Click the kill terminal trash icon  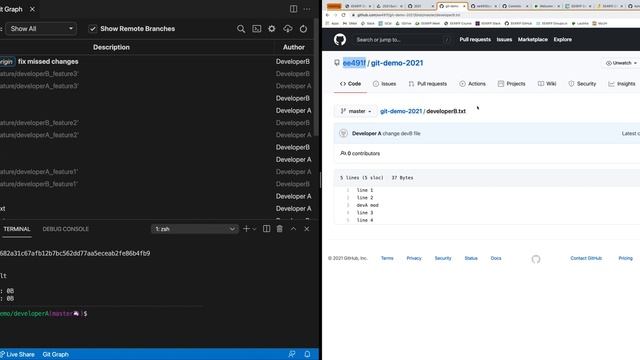(280, 229)
